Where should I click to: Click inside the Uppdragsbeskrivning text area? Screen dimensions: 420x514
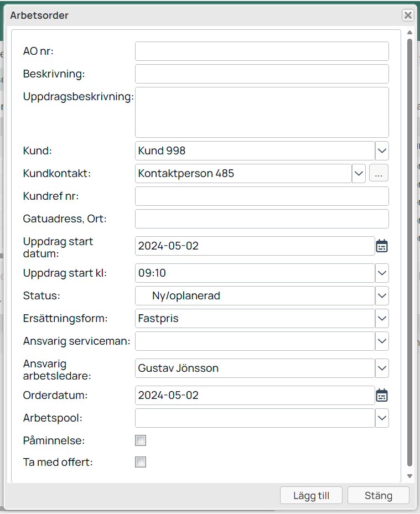262,112
